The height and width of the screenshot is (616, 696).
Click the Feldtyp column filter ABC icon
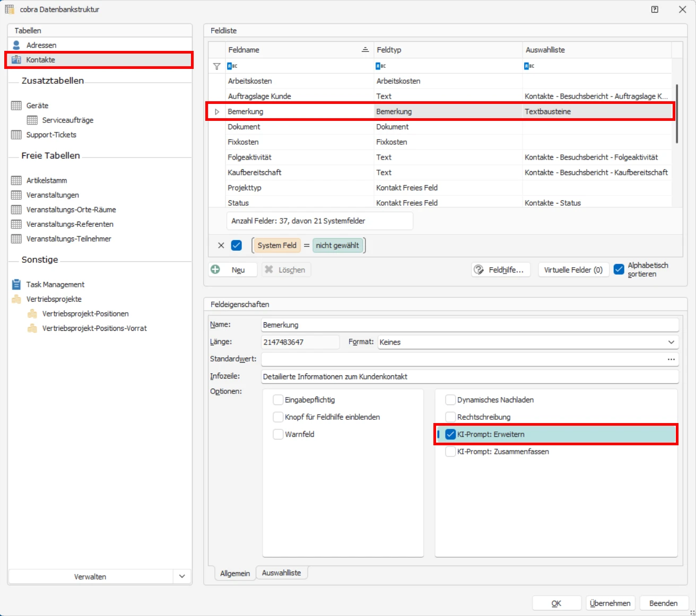coord(380,66)
